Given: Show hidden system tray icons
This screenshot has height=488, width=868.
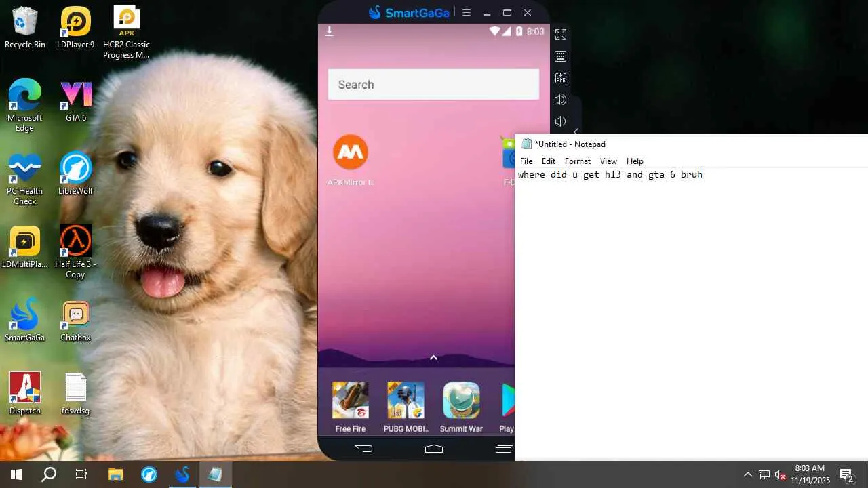Looking at the screenshot, I should [x=748, y=474].
